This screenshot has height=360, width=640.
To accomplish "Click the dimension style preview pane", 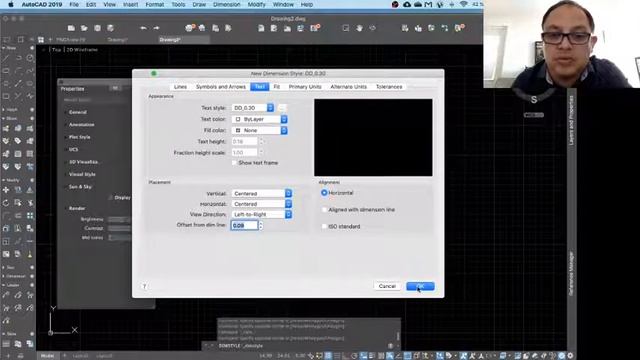I will [373, 138].
